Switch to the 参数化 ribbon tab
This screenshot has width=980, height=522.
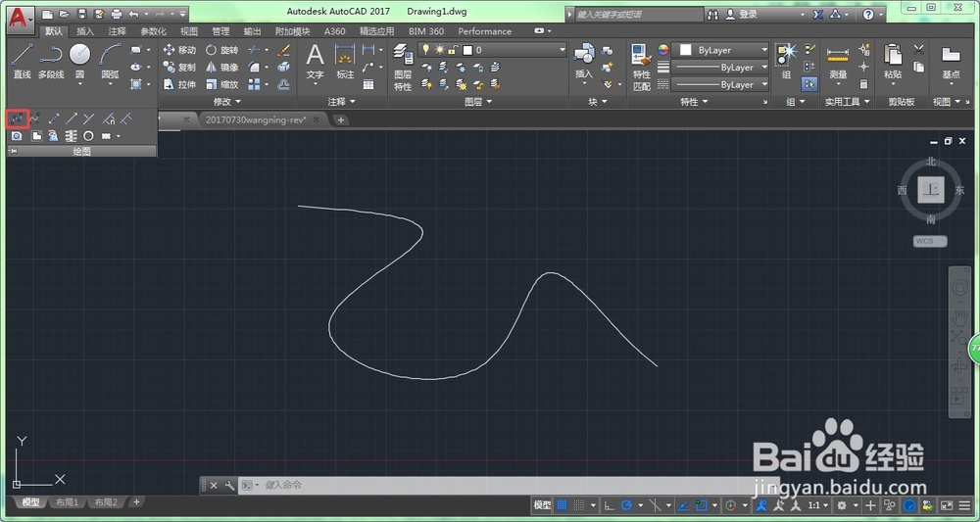tap(153, 31)
